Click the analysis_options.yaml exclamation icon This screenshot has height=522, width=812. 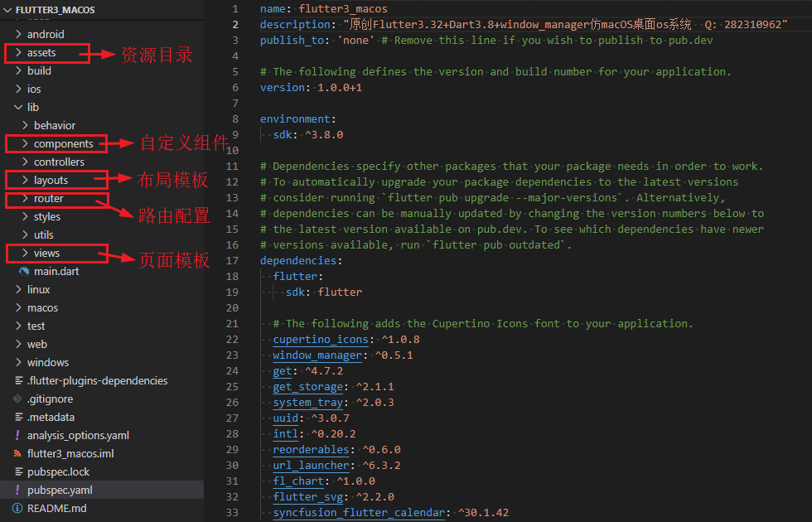click(x=17, y=435)
